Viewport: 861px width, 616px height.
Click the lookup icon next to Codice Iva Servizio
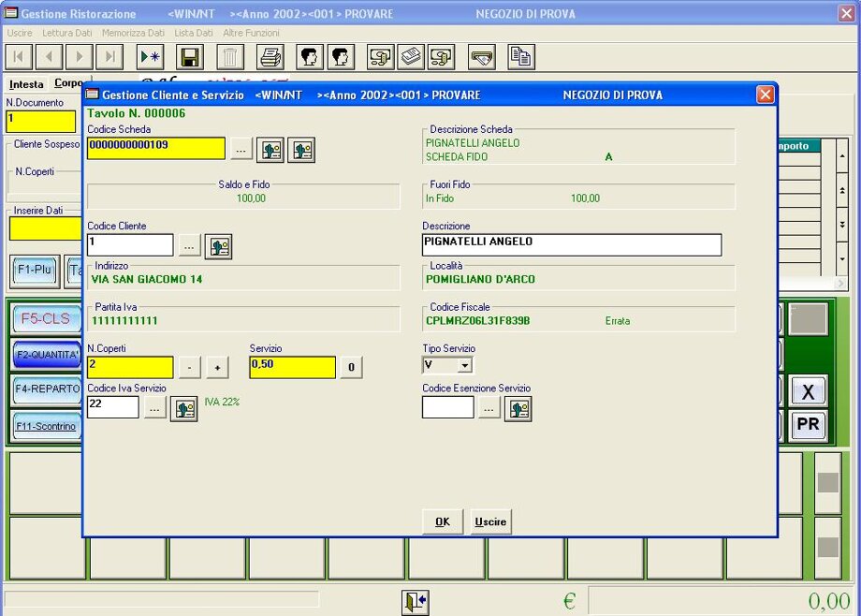click(183, 409)
